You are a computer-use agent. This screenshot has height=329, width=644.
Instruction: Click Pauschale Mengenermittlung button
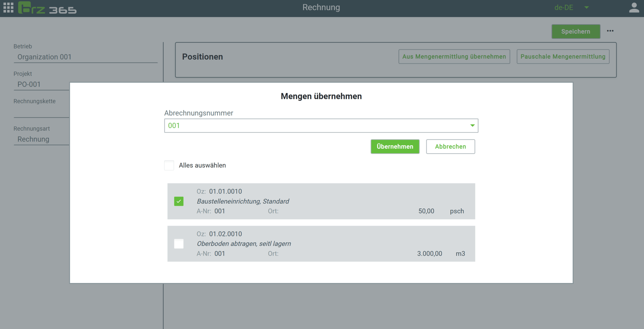563,57
